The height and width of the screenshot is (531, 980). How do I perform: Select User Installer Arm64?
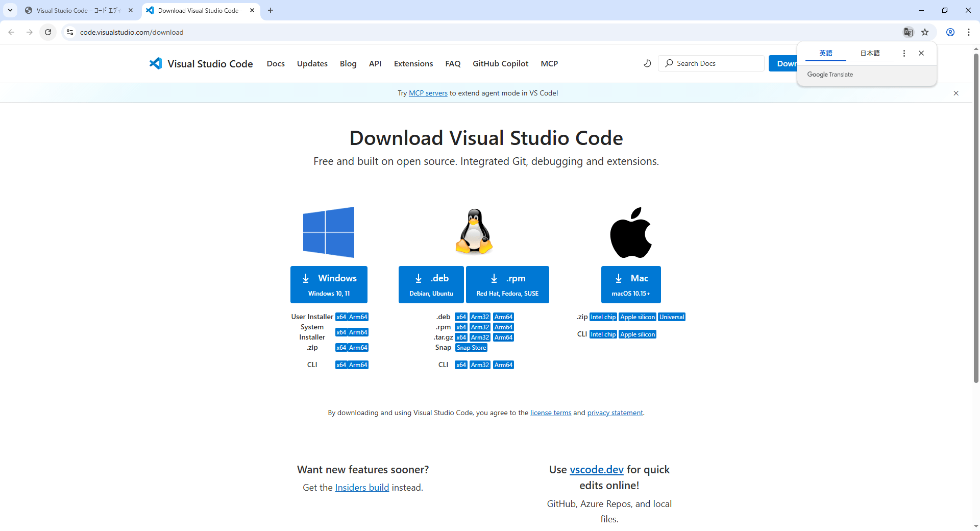coord(358,317)
